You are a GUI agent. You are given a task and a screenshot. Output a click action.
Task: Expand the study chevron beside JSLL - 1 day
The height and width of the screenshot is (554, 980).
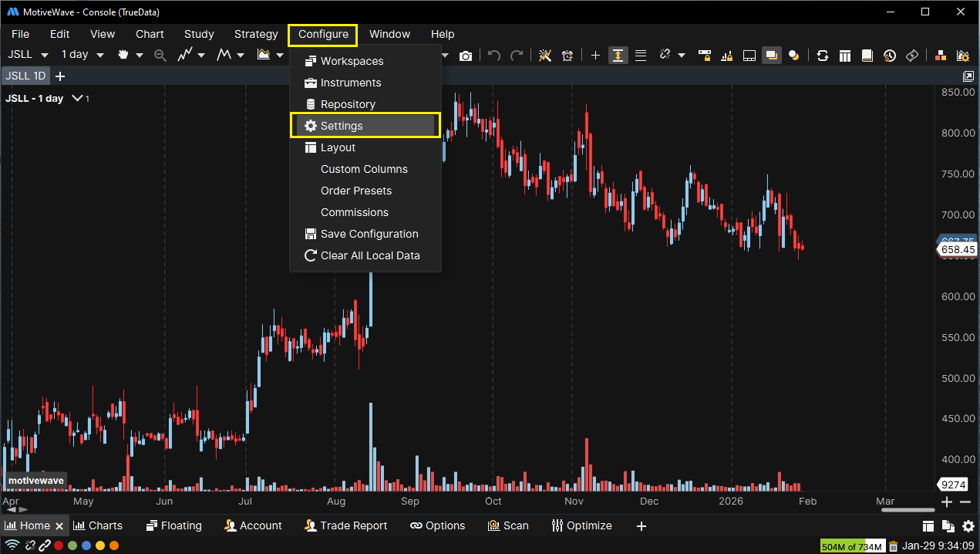tap(78, 99)
